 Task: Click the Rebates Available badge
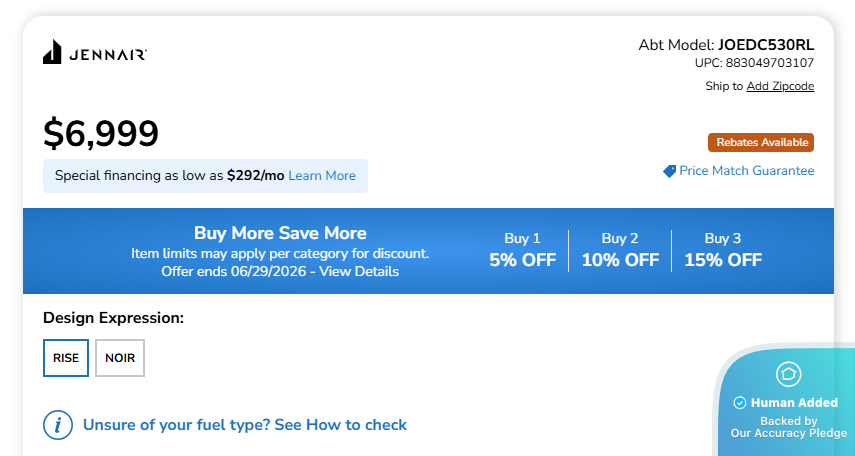pyautogui.click(x=761, y=143)
